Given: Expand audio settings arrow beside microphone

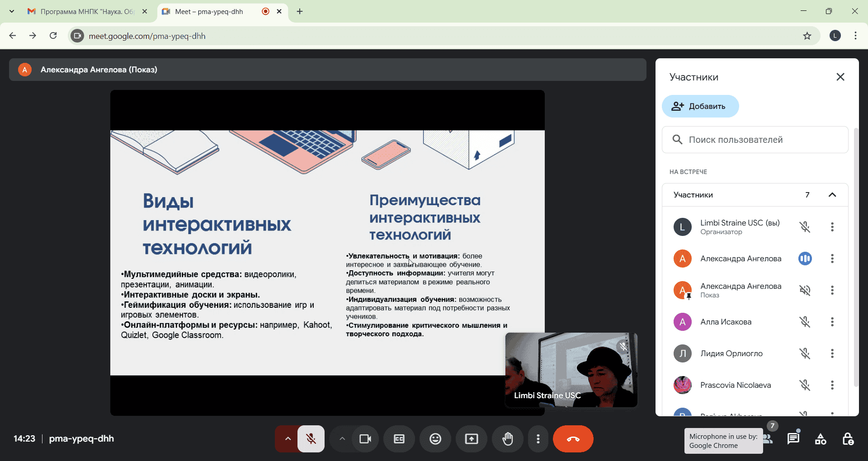Looking at the screenshot, I should (x=288, y=439).
